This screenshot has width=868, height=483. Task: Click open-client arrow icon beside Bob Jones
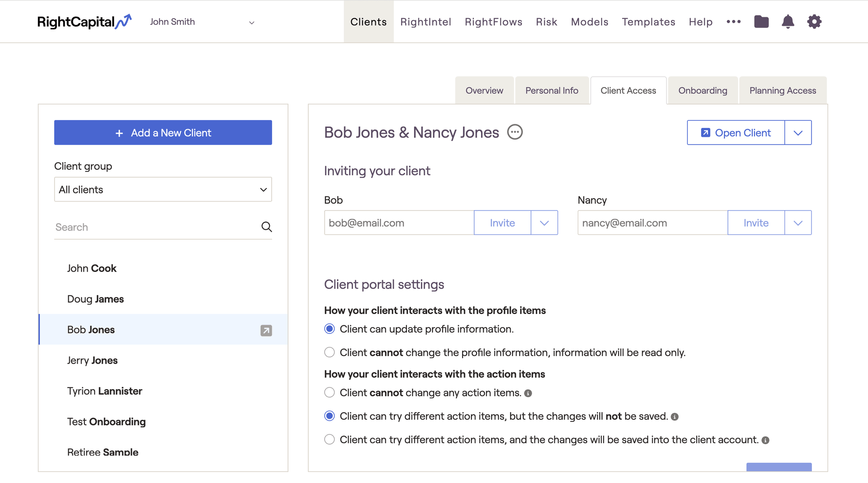[266, 330]
